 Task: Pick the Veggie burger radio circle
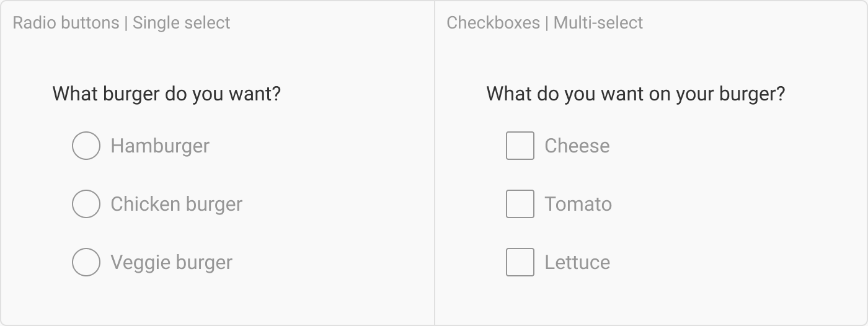(x=86, y=262)
